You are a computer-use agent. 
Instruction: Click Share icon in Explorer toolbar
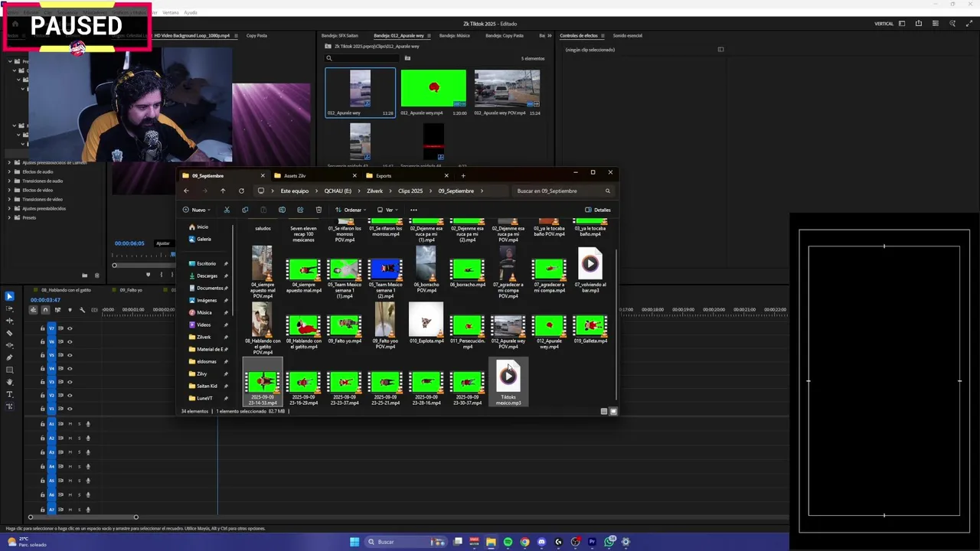pos(300,210)
